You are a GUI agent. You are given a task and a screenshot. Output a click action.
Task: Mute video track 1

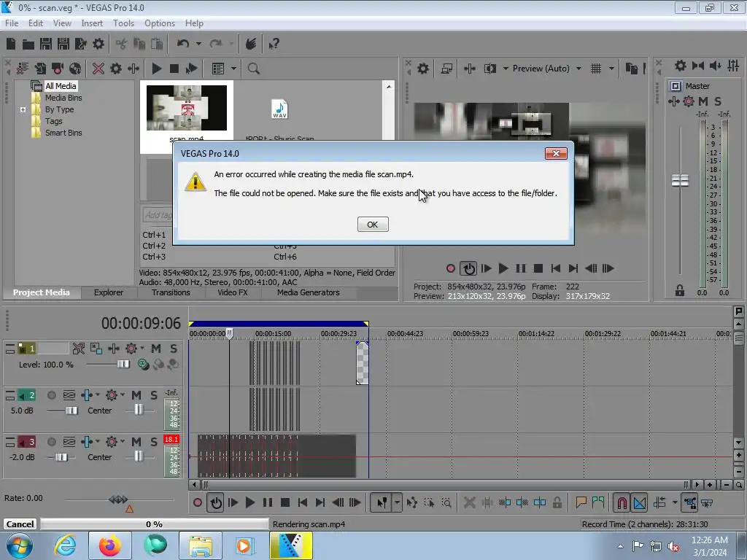point(156,349)
